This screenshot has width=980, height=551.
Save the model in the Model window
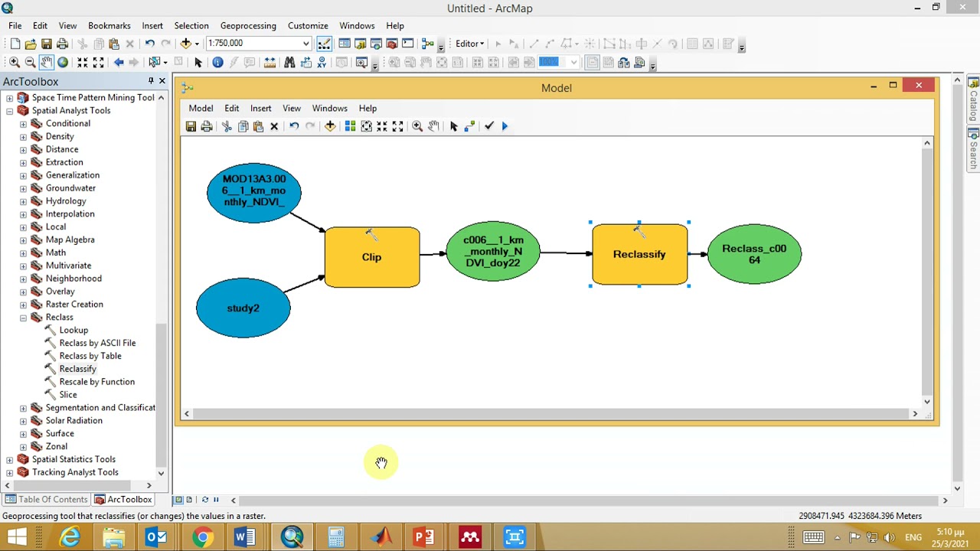pyautogui.click(x=191, y=126)
